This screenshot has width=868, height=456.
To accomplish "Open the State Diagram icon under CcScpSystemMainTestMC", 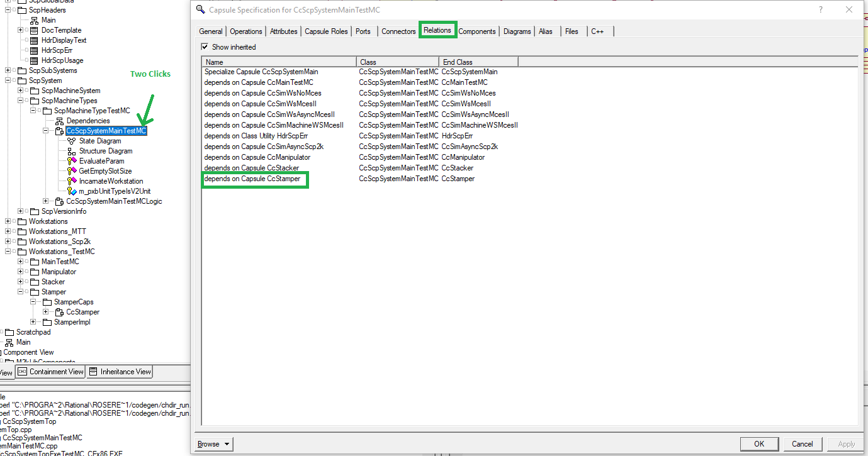I will pos(70,140).
